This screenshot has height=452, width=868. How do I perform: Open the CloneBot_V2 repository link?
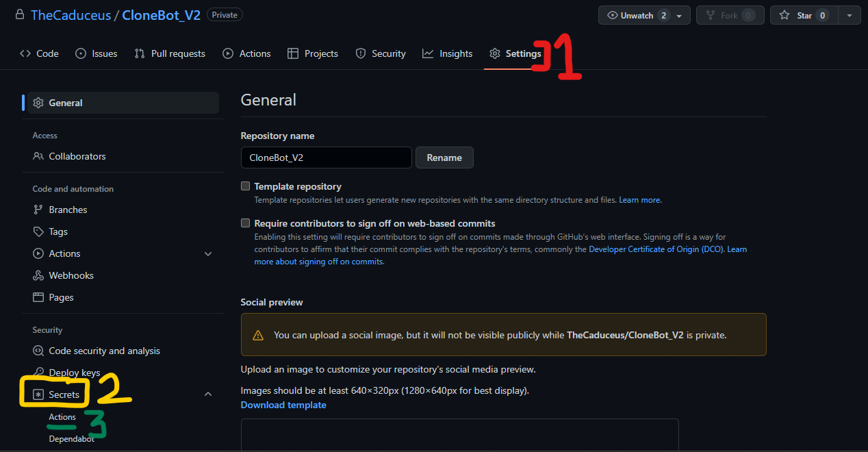click(x=162, y=15)
